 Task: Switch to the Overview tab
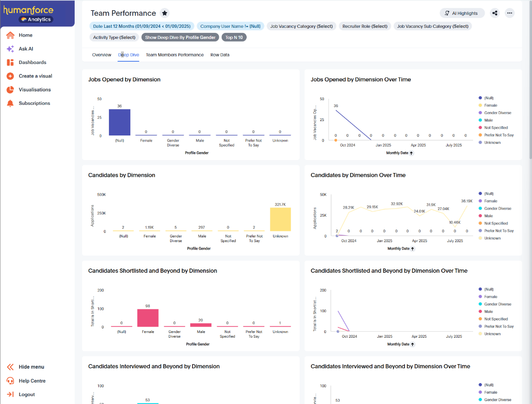[x=102, y=55]
